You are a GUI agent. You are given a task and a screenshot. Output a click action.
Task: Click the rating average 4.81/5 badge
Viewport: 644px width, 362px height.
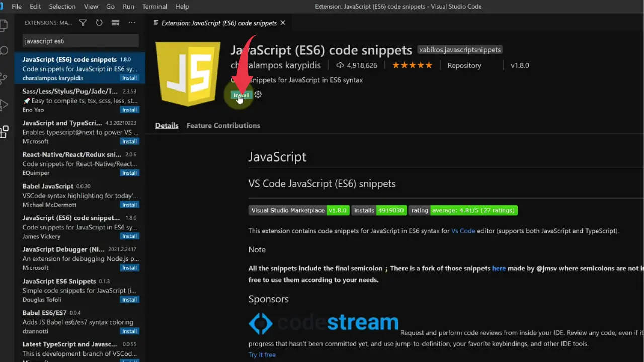(463, 210)
